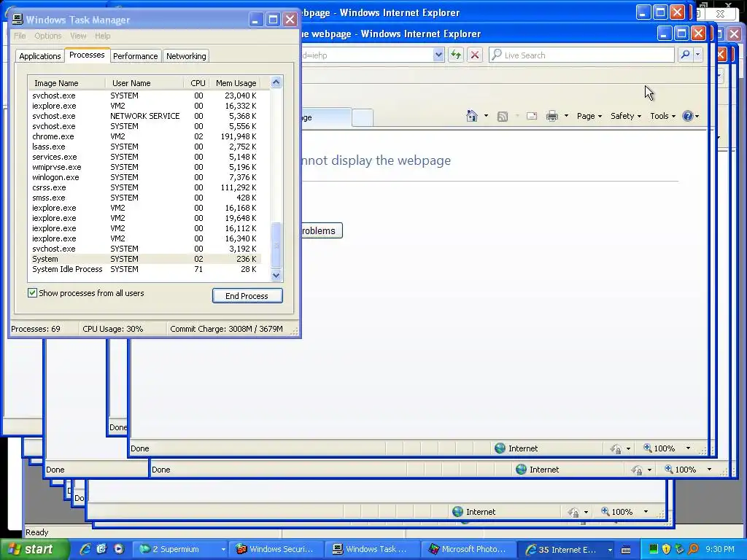Open the Safety menu dropdown
Image resolution: width=747 pixels, height=560 pixels.
pyautogui.click(x=626, y=116)
